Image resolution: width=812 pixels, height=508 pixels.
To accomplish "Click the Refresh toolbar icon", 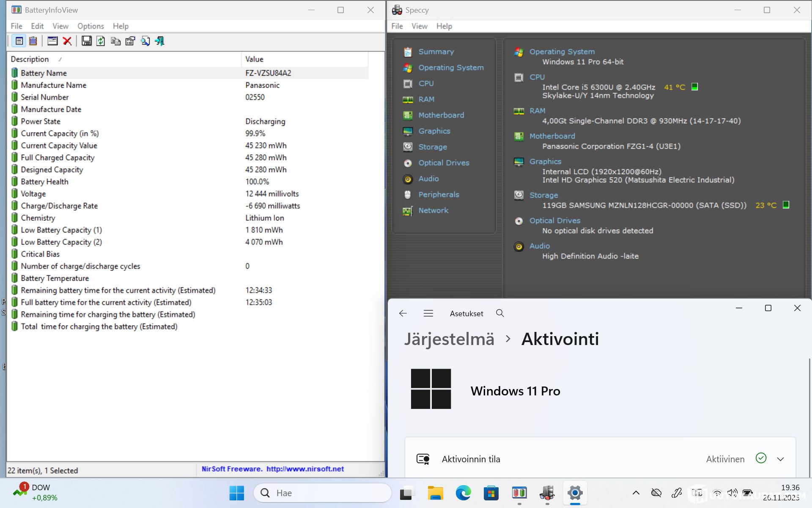I will [x=101, y=41].
